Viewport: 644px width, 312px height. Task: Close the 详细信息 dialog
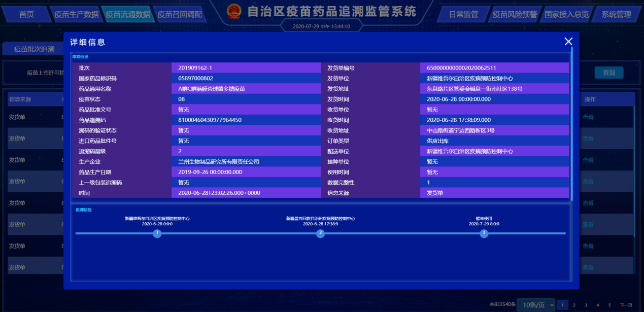(568, 42)
